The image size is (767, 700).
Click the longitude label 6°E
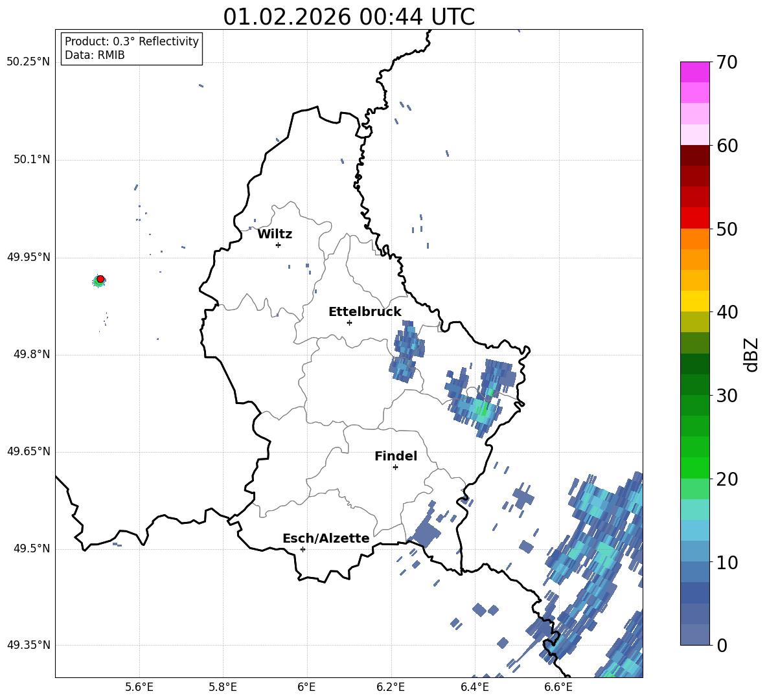point(306,687)
